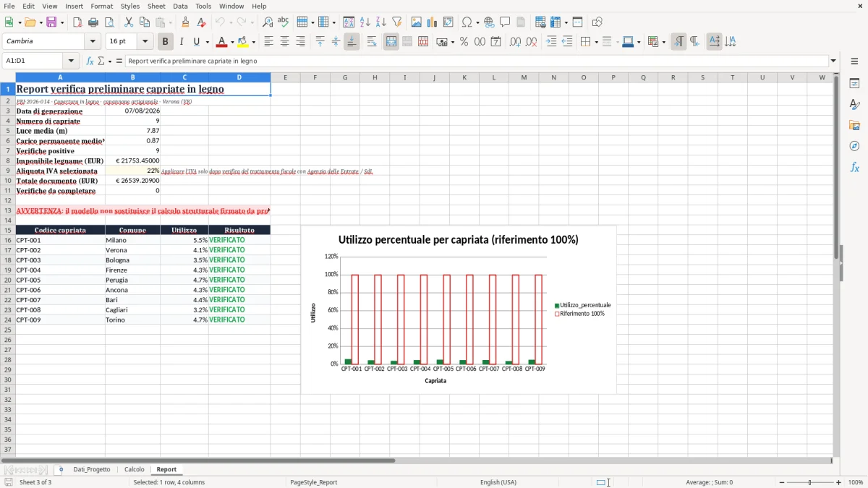This screenshot has height=488, width=868.
Task: Click the Clear Direct Formatting icon
Action: [201, 22]
